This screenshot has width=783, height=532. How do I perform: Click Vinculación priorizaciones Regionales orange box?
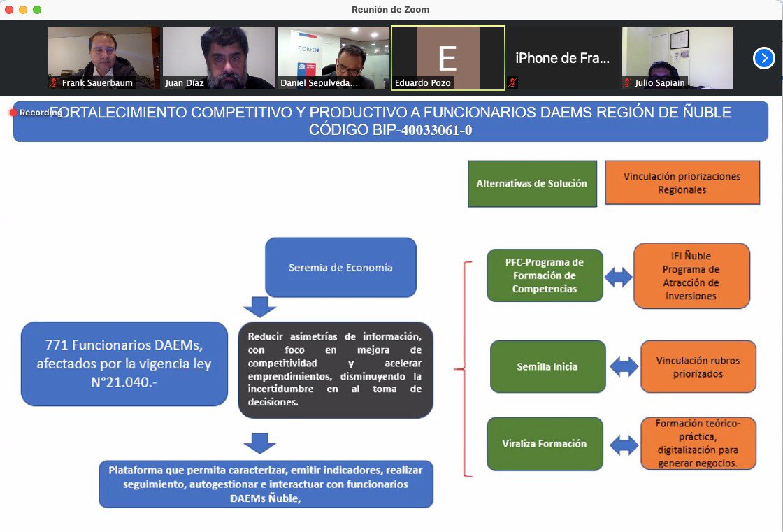tap(682, 183)
